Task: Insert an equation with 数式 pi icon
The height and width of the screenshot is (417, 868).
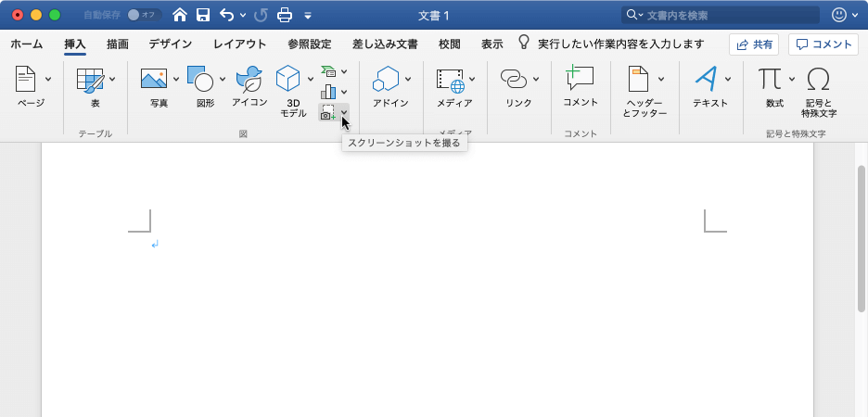Action: tap(771, 79)
